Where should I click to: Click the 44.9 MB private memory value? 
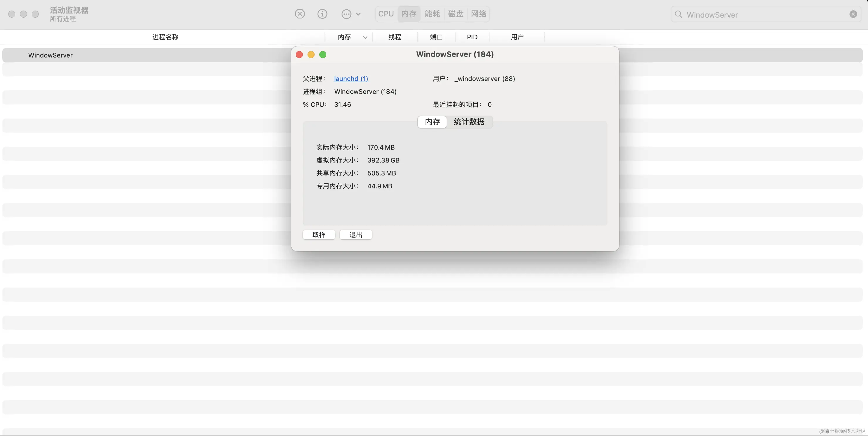click(379, 186)
